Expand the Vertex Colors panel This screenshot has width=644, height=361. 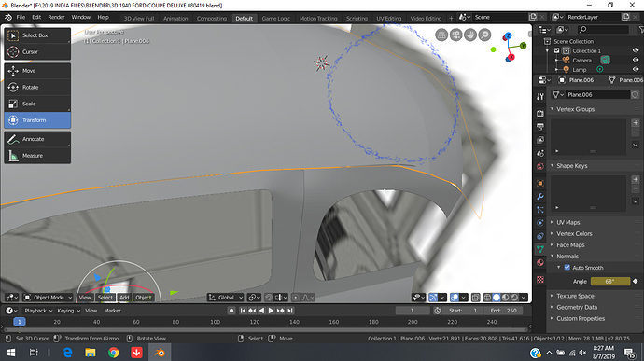(574, 234)
